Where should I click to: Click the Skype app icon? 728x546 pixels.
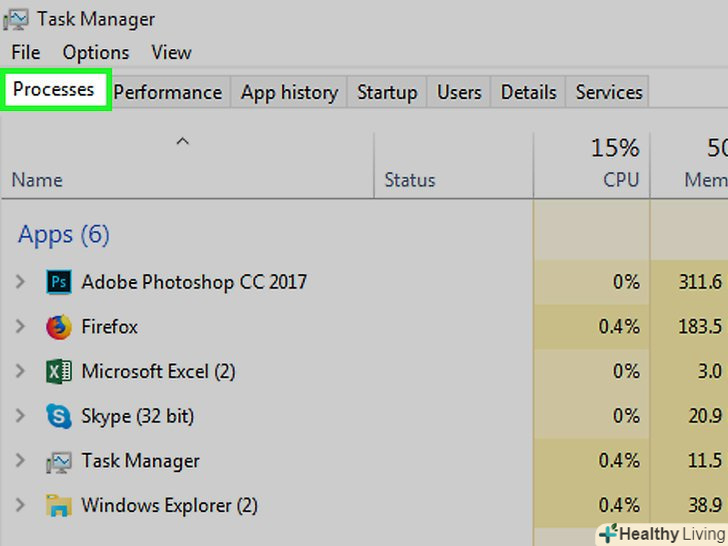[x=59, y=416]
